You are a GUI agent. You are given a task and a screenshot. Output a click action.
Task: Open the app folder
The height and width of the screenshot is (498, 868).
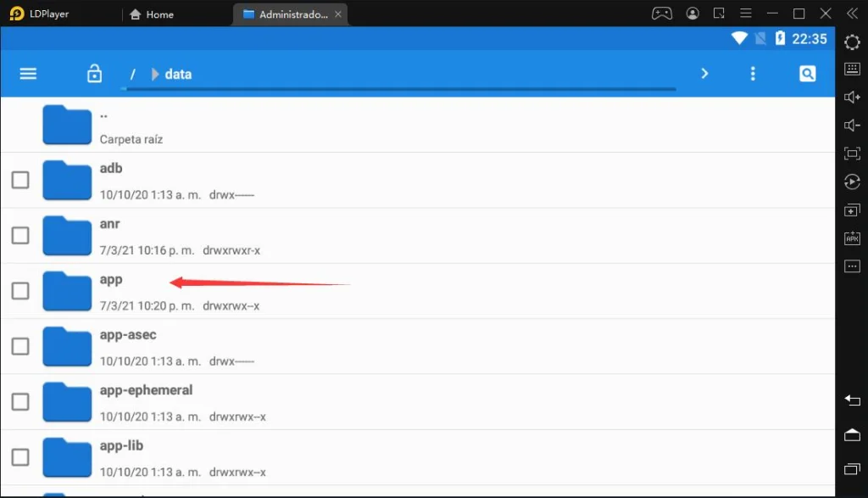[417, 291]
